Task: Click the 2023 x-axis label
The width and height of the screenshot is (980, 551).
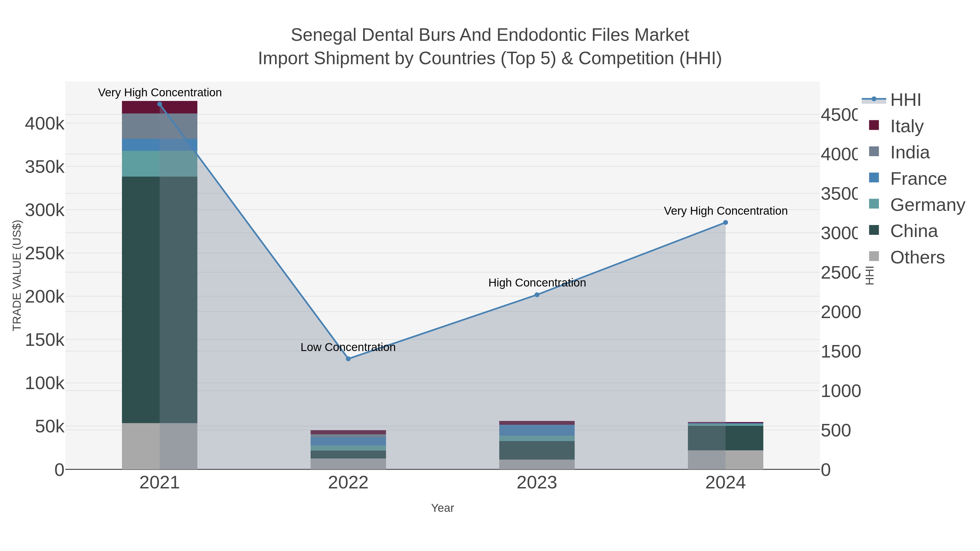Action: pyautogui.click(x=537, y=483)
